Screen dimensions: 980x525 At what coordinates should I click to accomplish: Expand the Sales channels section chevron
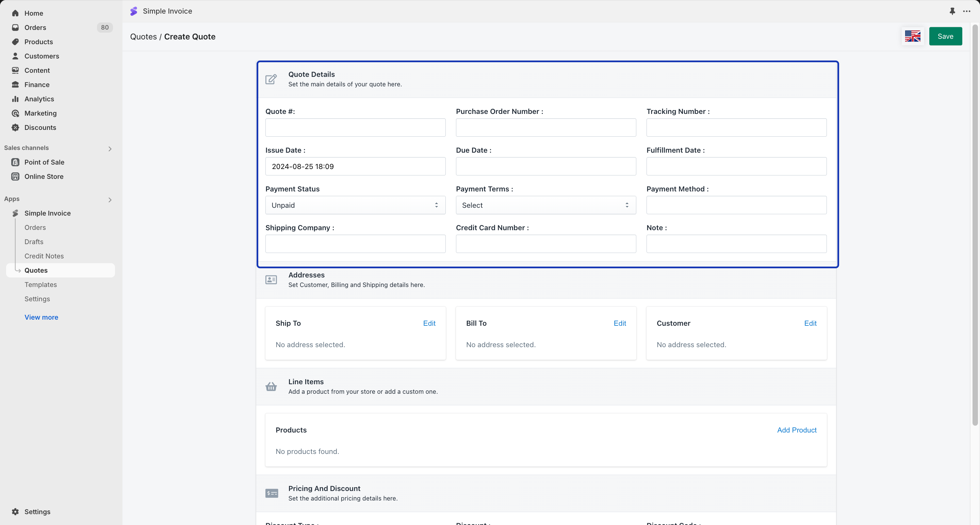(110, 149)
